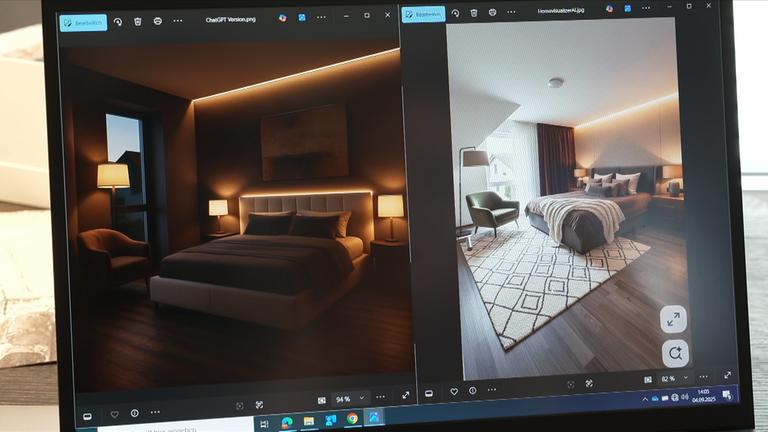Screen dimensions: 768x432
Task: Toggle favorite heart on left image
Action: click(114, 413)
